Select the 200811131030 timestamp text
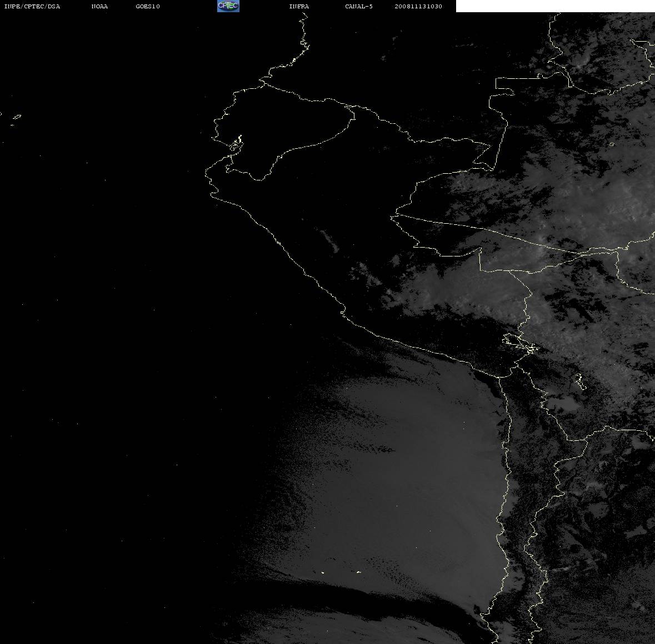The image size is (655, 644). point(418,6)
